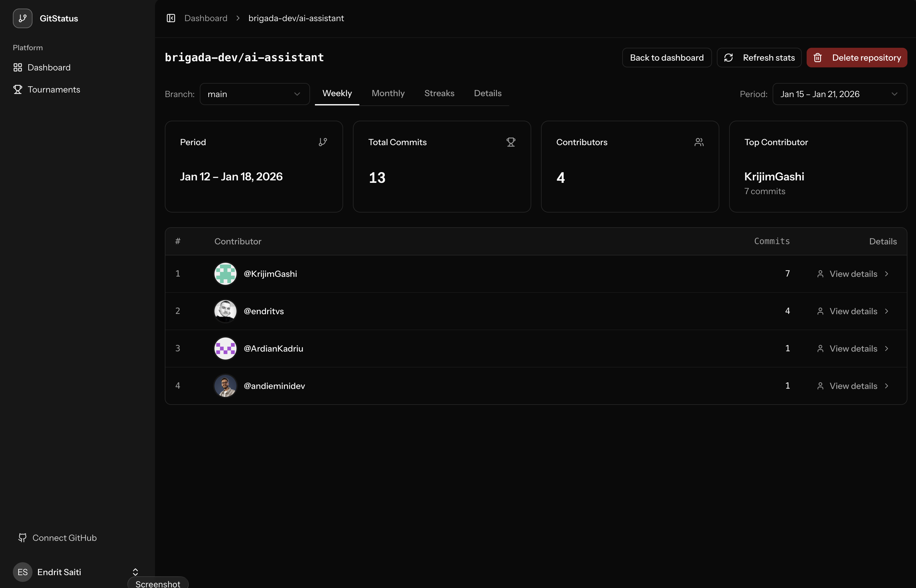Click the GitHub icon next to Connect GitHub
This screenshot has height=588, width=916.
(23, 537)
